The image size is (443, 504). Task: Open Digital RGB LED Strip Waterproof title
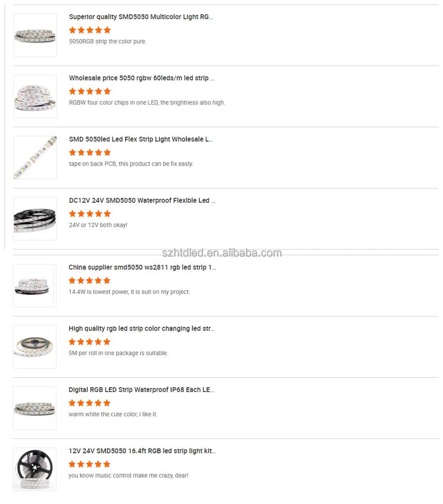click(x=141, y=389)
